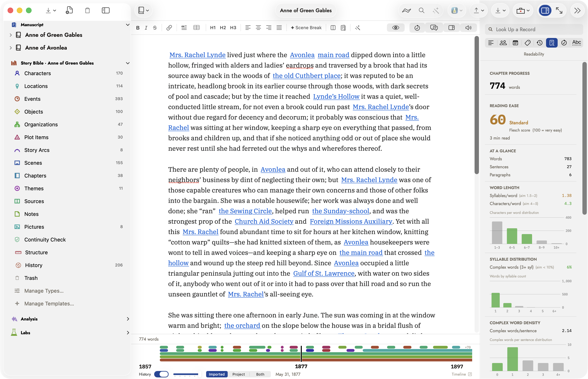Open the comments panel icon
The width and height of the screenshot is (588, 379).
[x=434, y=28]
